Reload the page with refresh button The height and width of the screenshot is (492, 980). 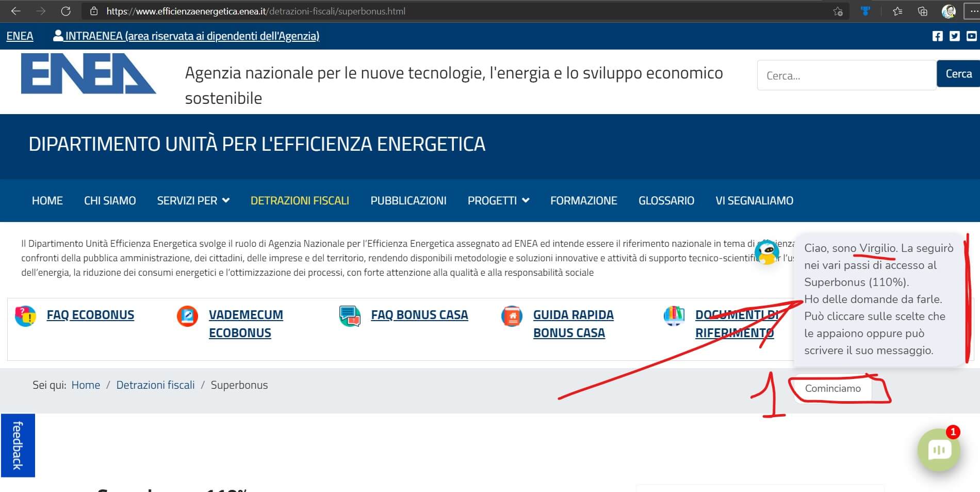pyautogui.click(x=66, y=11)
